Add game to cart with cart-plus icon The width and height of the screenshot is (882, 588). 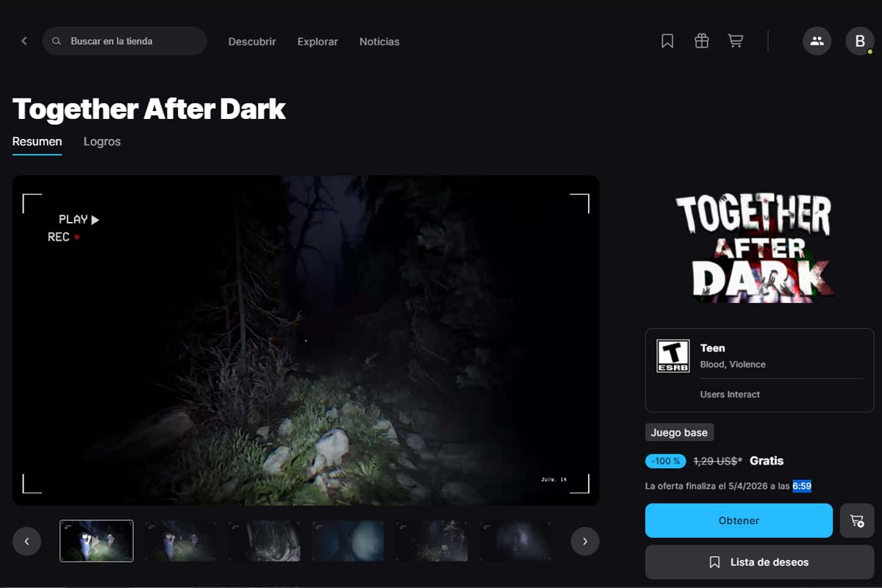(x=857, y=520)
